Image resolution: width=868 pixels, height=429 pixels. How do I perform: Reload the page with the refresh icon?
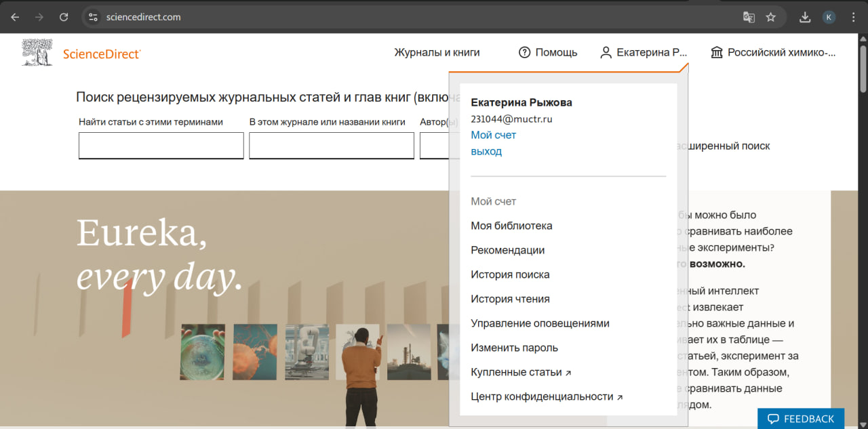pyautogui.click(x=63, y=16)
